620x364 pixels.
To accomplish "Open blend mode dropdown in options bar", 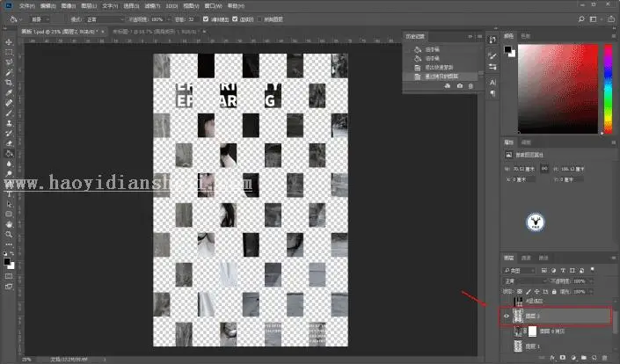I will coord(106,19).
